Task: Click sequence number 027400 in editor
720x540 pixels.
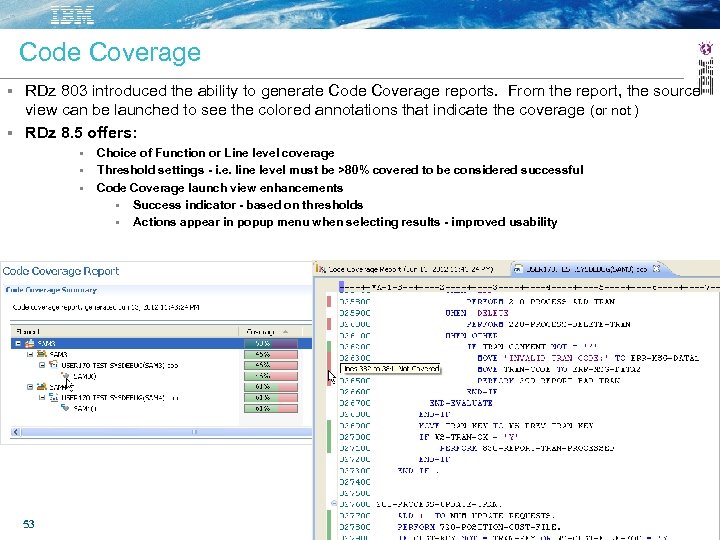Action: coord(354,482)
